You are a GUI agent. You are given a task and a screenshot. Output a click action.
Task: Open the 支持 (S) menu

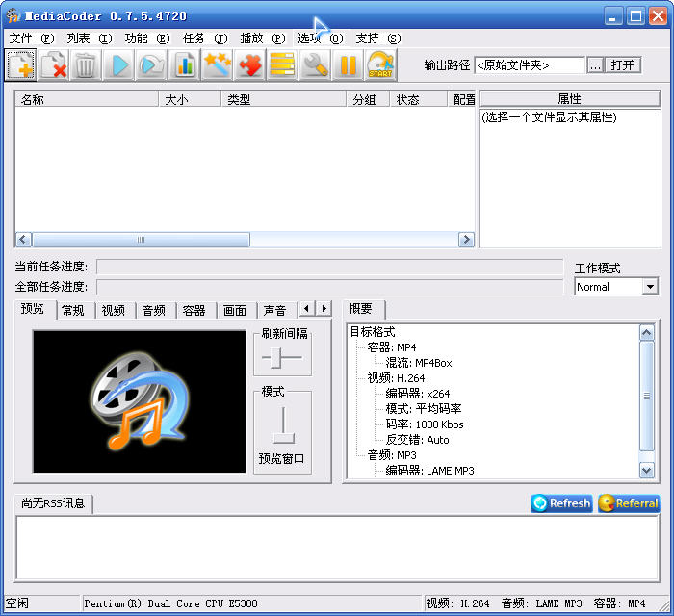click(378, 38)
